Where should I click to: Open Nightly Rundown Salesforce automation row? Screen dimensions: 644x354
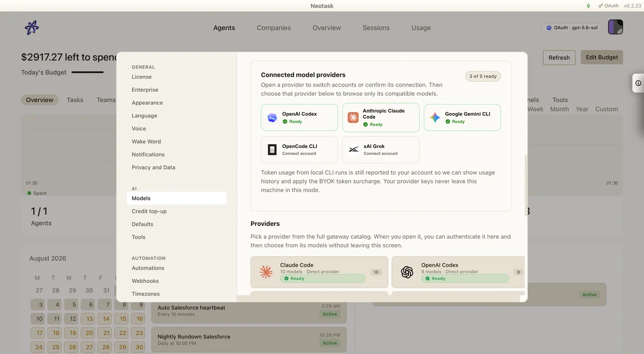tap(249, 340)
